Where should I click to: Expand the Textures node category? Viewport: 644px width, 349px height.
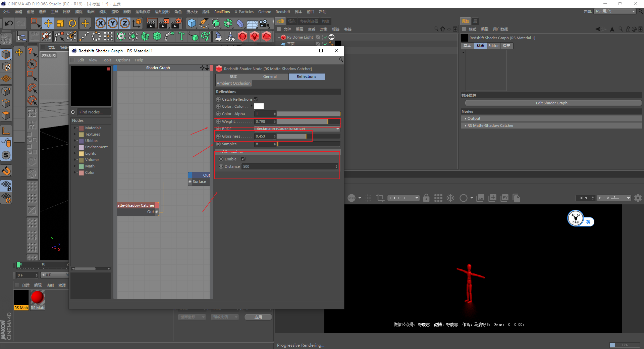pyautogui.click(x=76, y=134)
